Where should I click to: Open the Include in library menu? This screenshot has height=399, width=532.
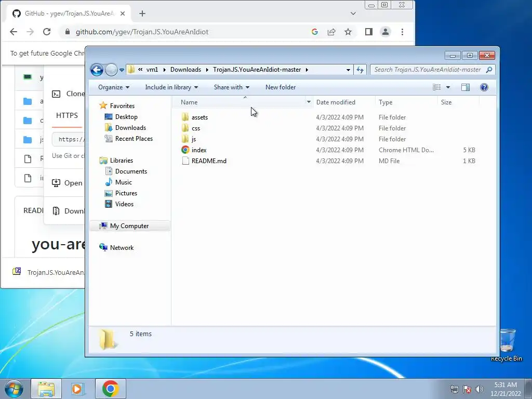(171, 87)
